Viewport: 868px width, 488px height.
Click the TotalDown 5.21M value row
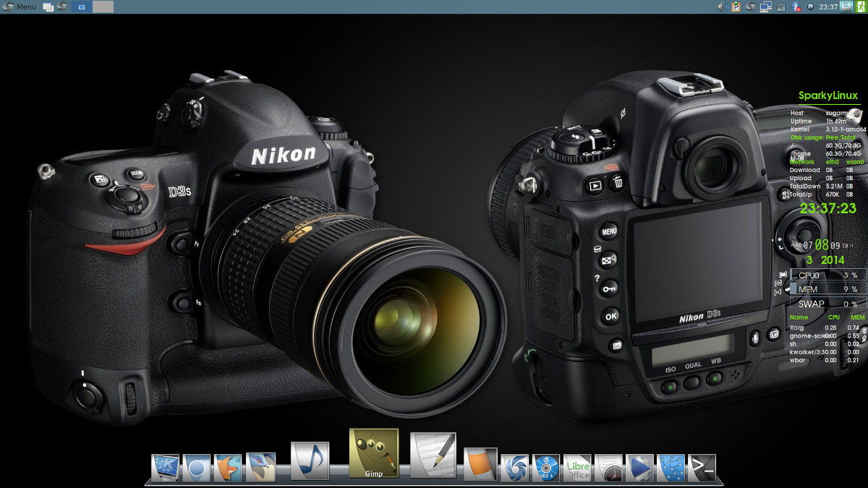coord(822,186)
